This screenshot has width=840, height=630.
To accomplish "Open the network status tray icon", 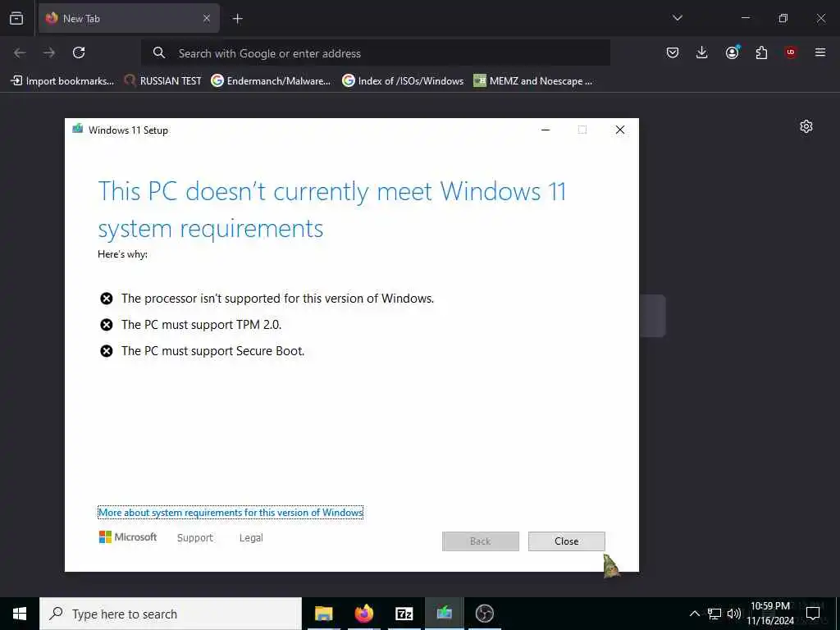I will 714,614.
